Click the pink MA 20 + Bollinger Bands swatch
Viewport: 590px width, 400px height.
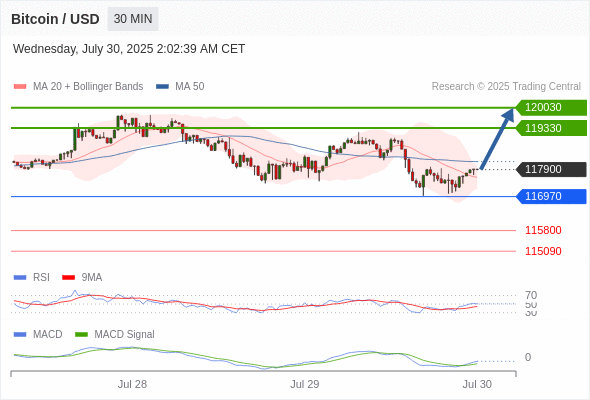tap(20, 87)
